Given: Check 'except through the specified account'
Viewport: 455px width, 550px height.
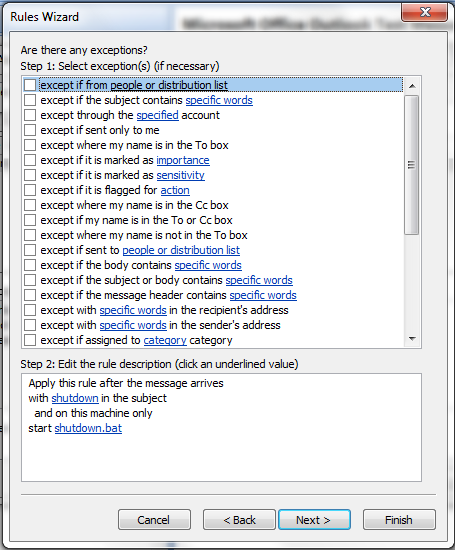Looking at the screenshot, I should tap(30, 115).
